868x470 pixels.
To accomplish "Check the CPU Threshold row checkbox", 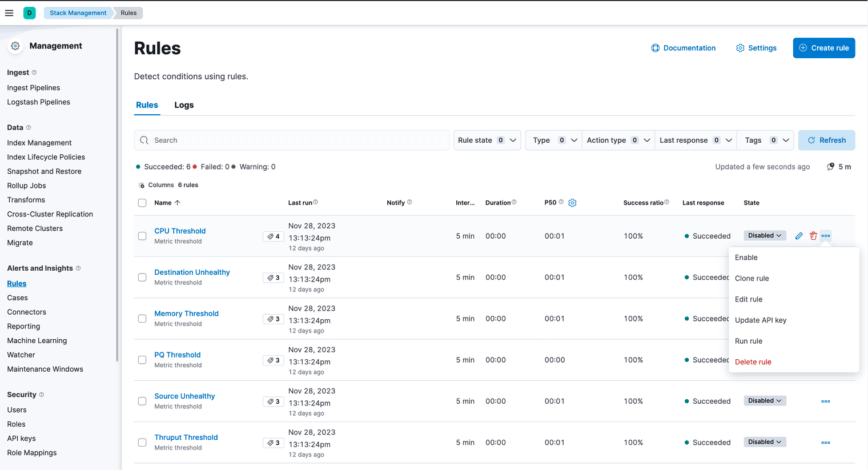I will click(142, 236).
